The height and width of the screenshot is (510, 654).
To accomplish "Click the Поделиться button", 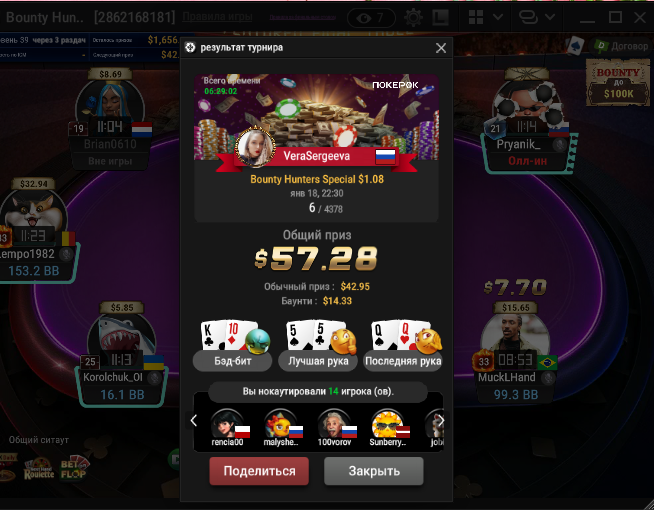I will tap(259, 471).
